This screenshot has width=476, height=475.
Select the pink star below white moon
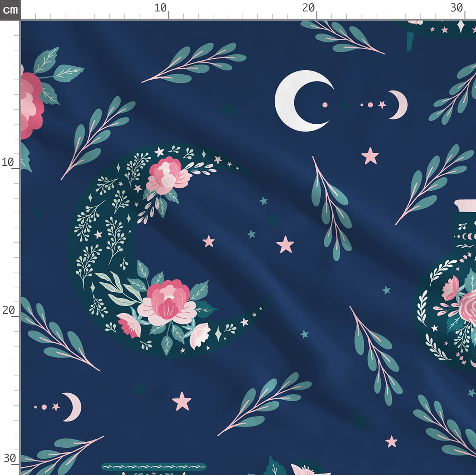pos(370,156)
